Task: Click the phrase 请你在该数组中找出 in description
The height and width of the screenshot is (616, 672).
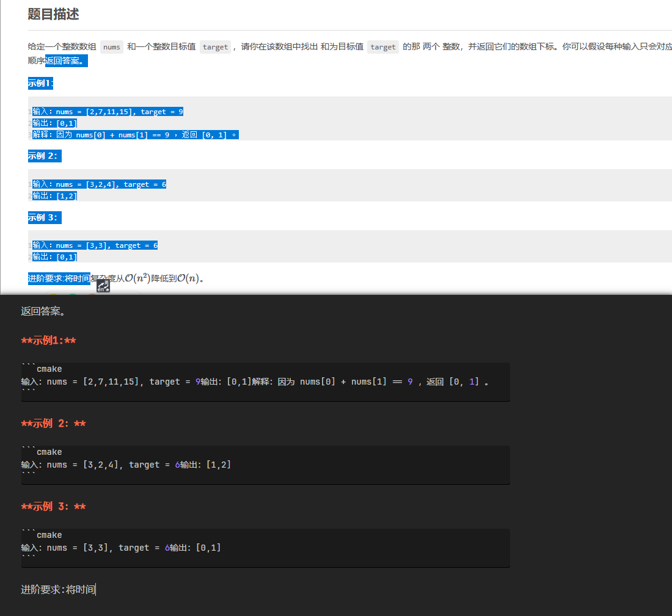Action: [x=279, y=46]
